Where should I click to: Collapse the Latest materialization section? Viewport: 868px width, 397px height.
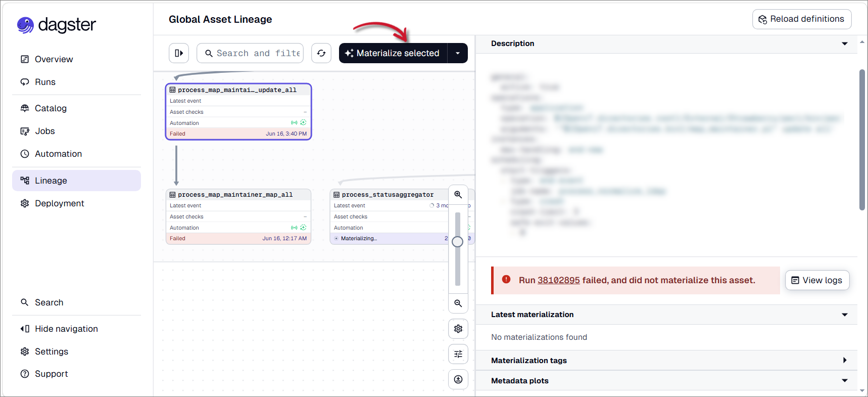(845, 315)
